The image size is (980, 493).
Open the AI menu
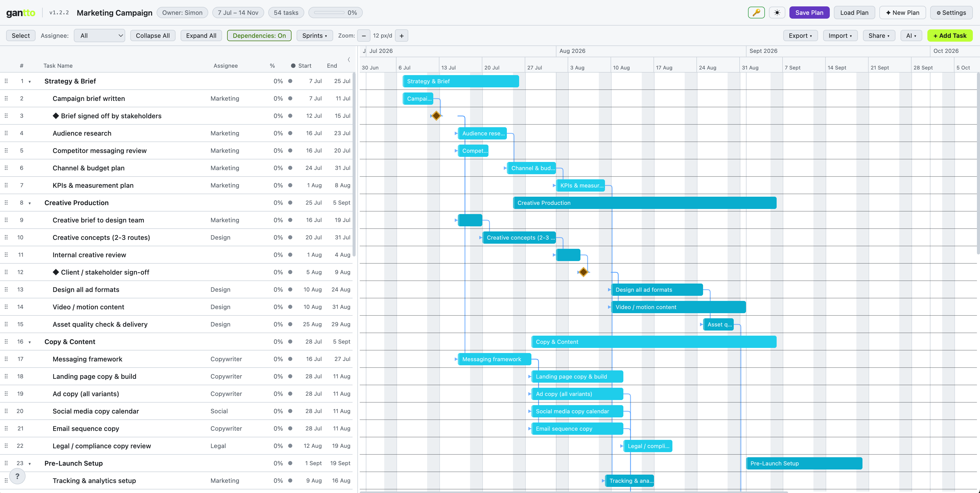[x=911, y=36]
